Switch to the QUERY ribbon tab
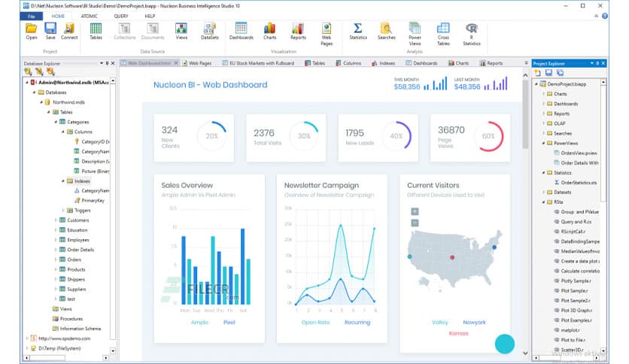 [x=121, y=16]
